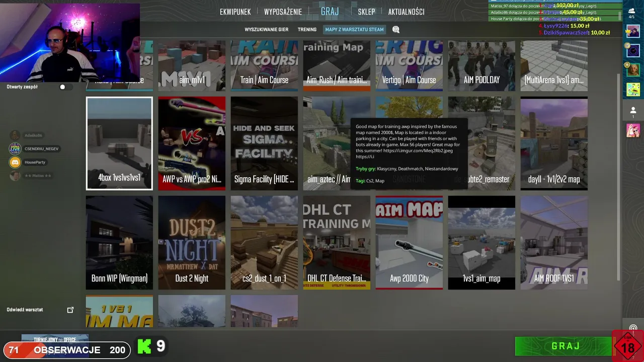This screenshot has width=644, height=362.
Task: Open the AKTUALNOŚCI menu
Action: coord(406,12)
